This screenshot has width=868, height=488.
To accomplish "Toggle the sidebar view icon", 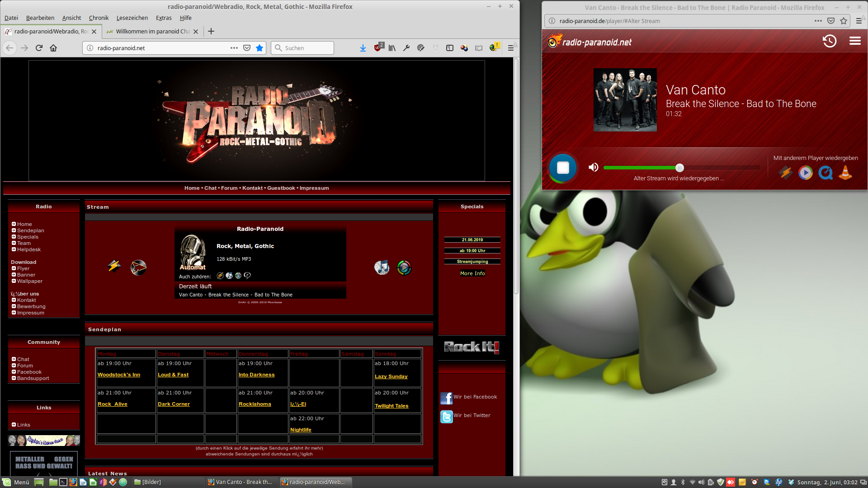I will 450,48.
